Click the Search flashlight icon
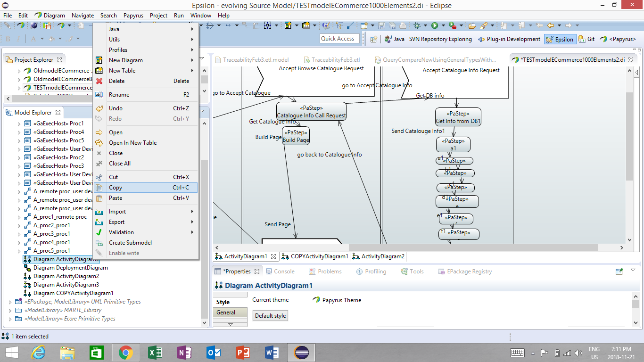 [x=483, y=25]
